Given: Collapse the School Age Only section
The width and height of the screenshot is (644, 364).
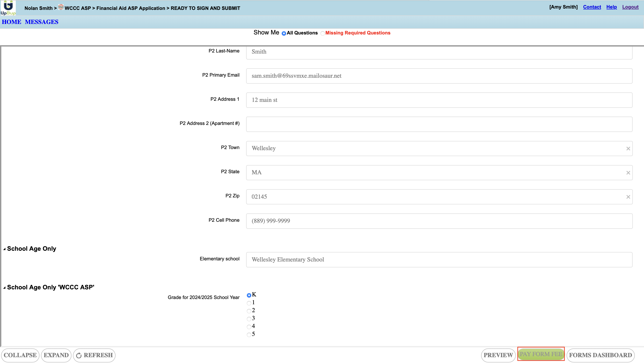Looking at the screenshot, I should pyautogui.click(x=5, y=249).
